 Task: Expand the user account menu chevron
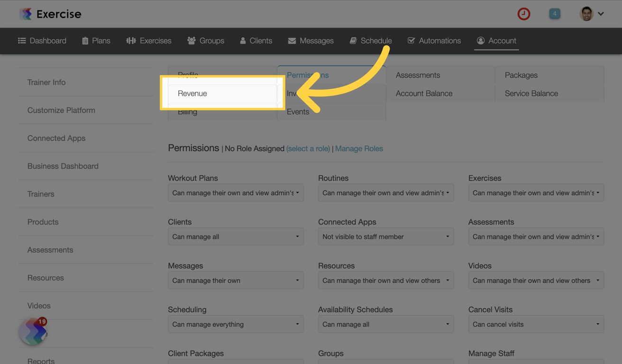coord(601,14)
